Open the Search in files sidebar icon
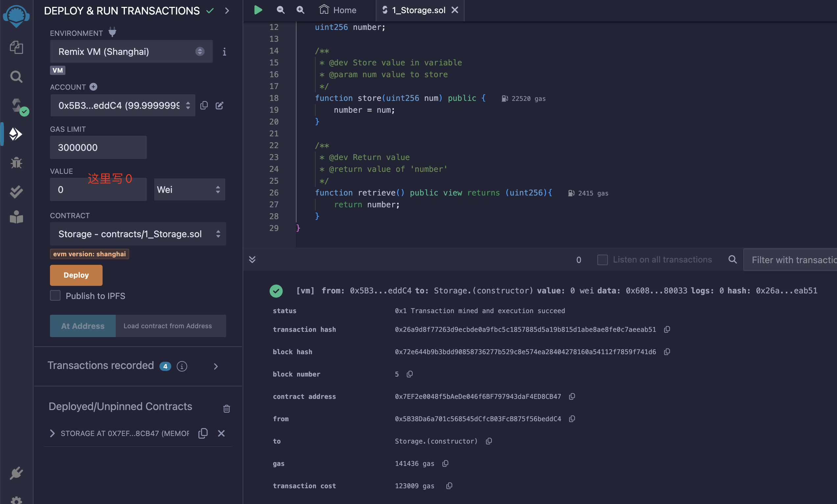 (16, 77)
